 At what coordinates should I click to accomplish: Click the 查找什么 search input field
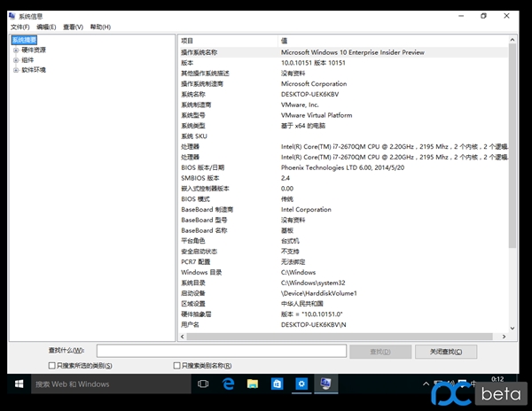[x=221, y=351]
